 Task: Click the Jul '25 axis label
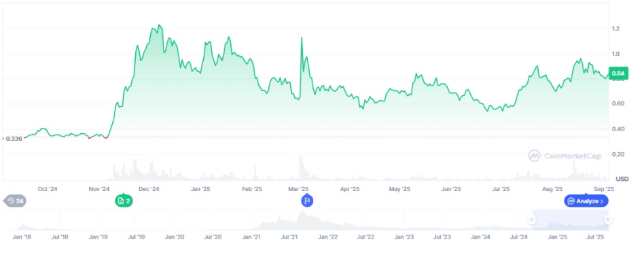(x=501, y=189)
